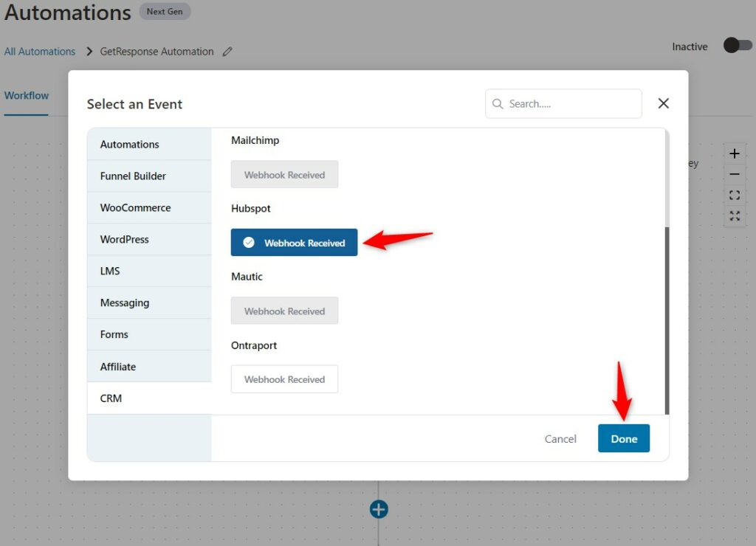Viewport: 756px width, 546px height.
Task: Go back to All Automations
Action: pyautogui.click(x=40, y=52)
